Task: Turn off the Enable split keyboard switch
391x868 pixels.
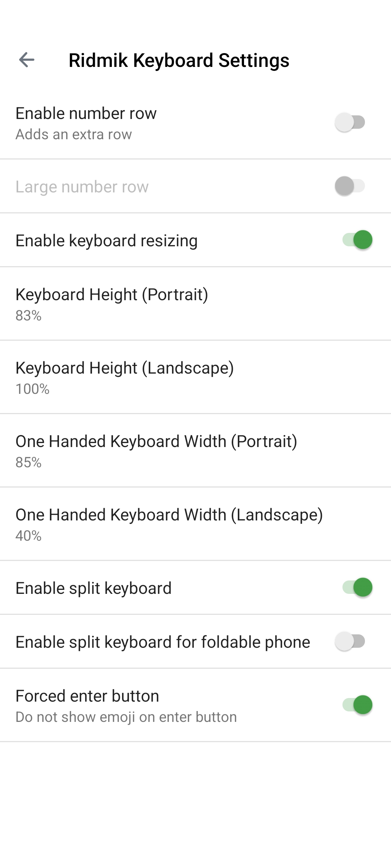Action: point(357,587)
